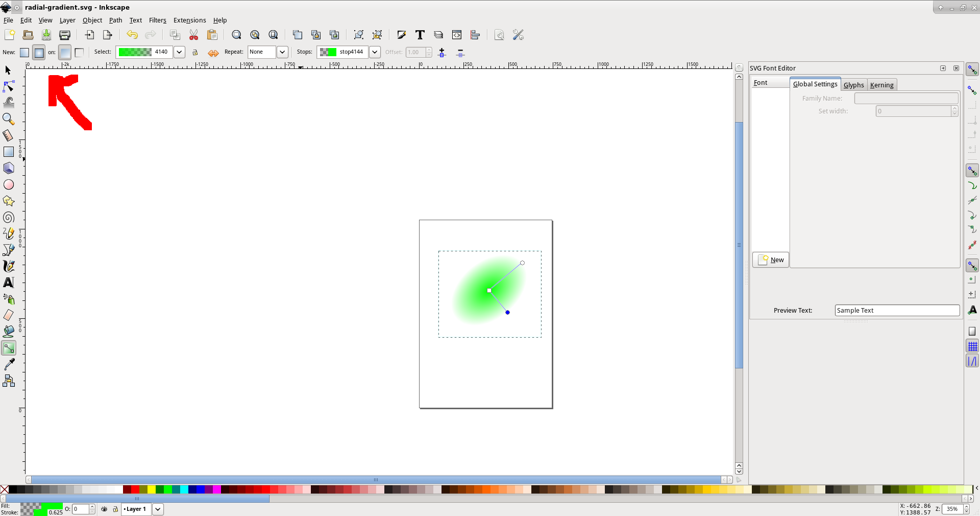Screen dimensions: 980x516
Task: Select the 3D Box tool
Action: point(9,168)
